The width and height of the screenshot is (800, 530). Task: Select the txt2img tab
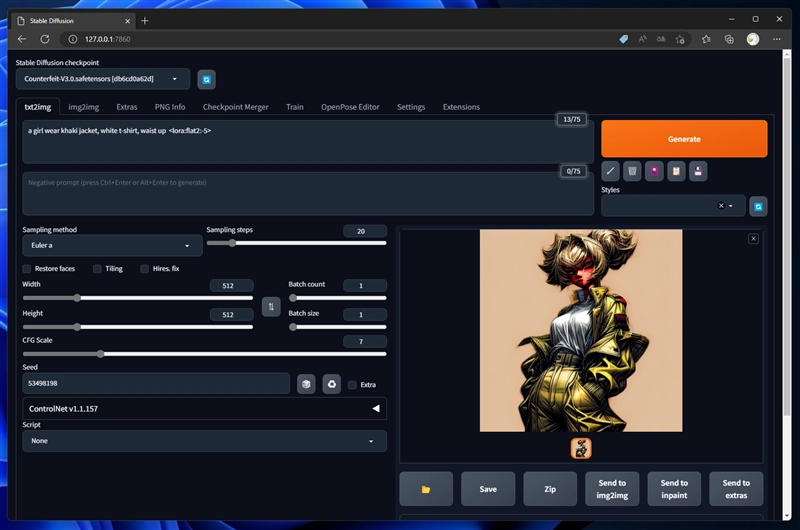click(x=38, y=107)
